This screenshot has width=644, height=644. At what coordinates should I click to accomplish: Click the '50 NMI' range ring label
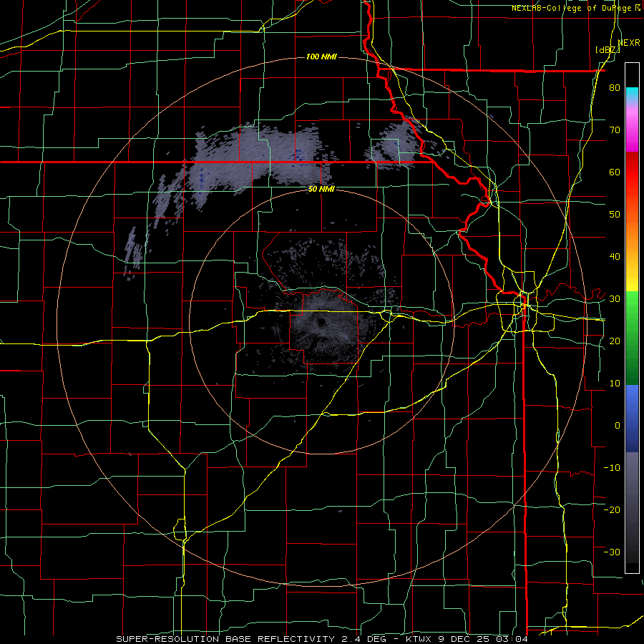tap(321, 189)
